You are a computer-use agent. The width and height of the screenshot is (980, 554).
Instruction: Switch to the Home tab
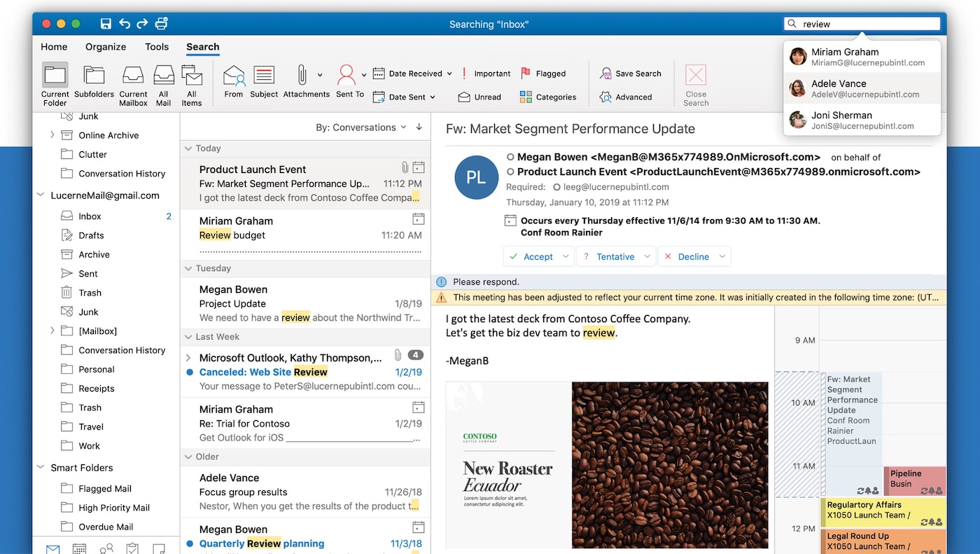pos(54,47)
